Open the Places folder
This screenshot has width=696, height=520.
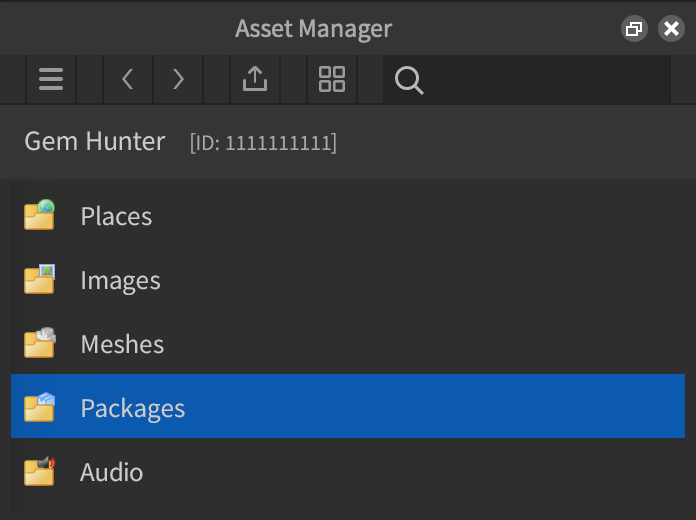[x=116, y=216]
